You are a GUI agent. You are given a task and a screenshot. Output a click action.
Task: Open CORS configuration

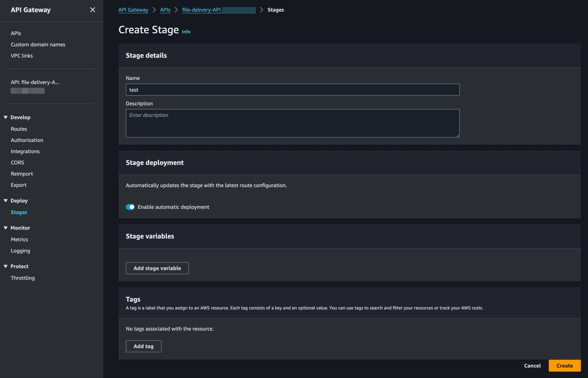[x=17, y=162]
